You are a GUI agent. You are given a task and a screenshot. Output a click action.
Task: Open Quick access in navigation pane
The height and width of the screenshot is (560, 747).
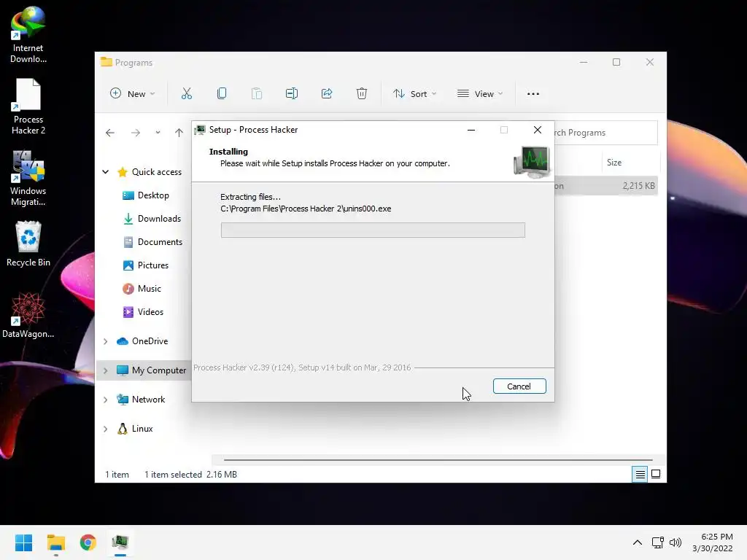[x=156, y=172]
